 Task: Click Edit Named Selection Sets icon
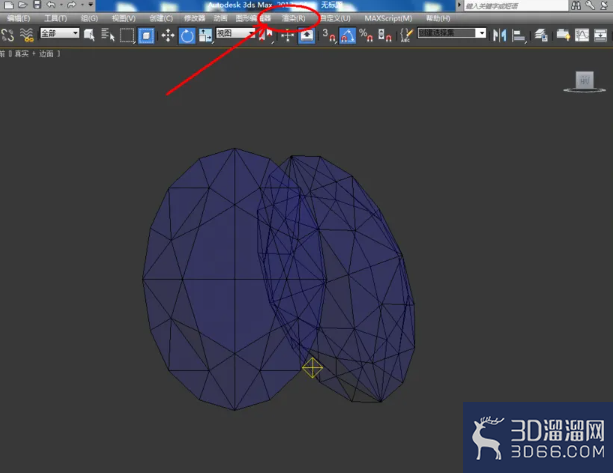[407, 36]
